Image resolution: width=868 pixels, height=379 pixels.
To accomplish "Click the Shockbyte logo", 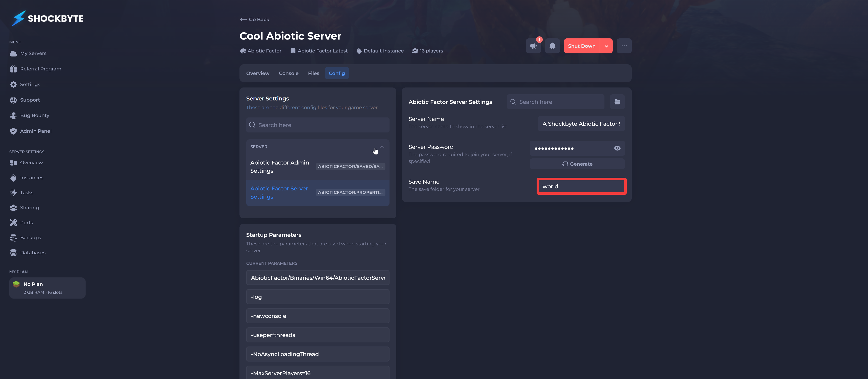I will (x=47, y=18).
